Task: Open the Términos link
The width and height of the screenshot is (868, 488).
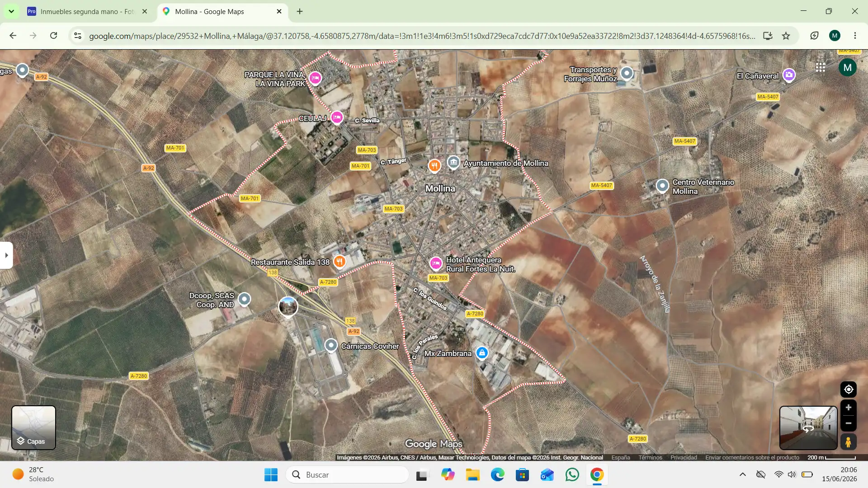Action: coord(650,457)
